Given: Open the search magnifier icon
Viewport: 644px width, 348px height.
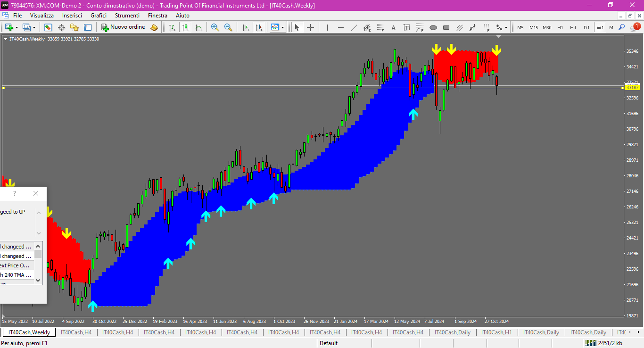Looking at the screenshot, I should coord(622,27).
